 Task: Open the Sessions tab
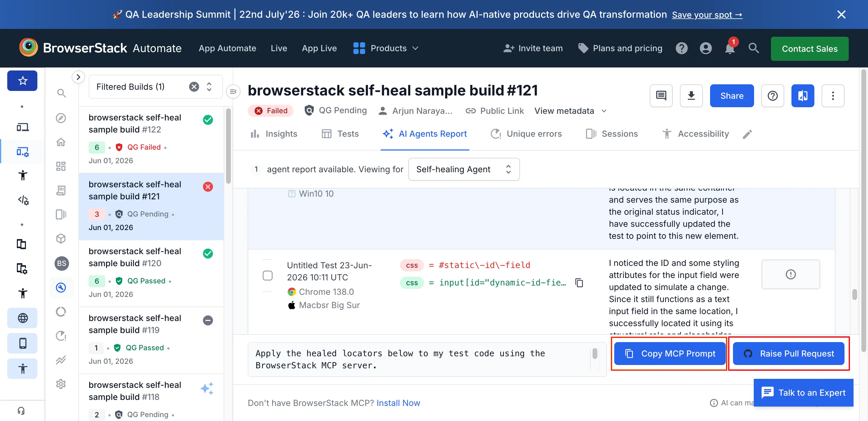point(612,134)
